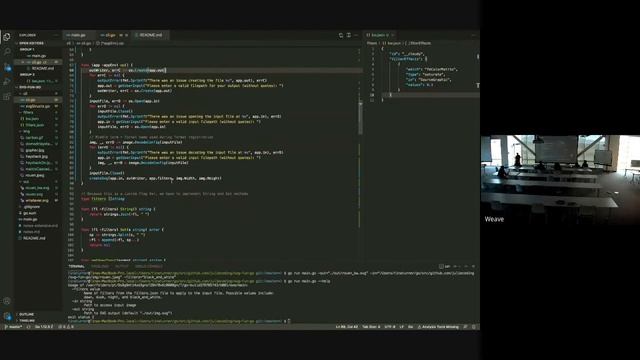Click the Weave webcam video thumbnail
Image resolution: width=640 pixels, height=360 pixels.
(x=560, y=180)
